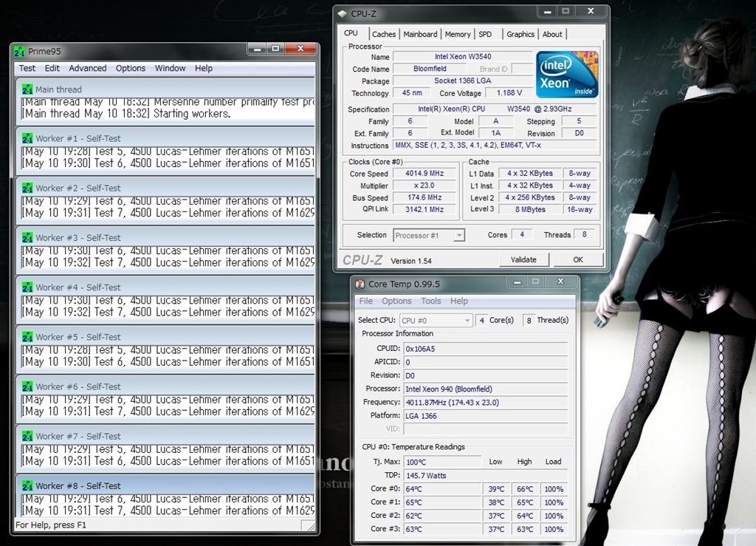This screenshot has height=546, width=756.
Task: Click the Core Voltage 1.188 V field
Action: coord(509,92)
